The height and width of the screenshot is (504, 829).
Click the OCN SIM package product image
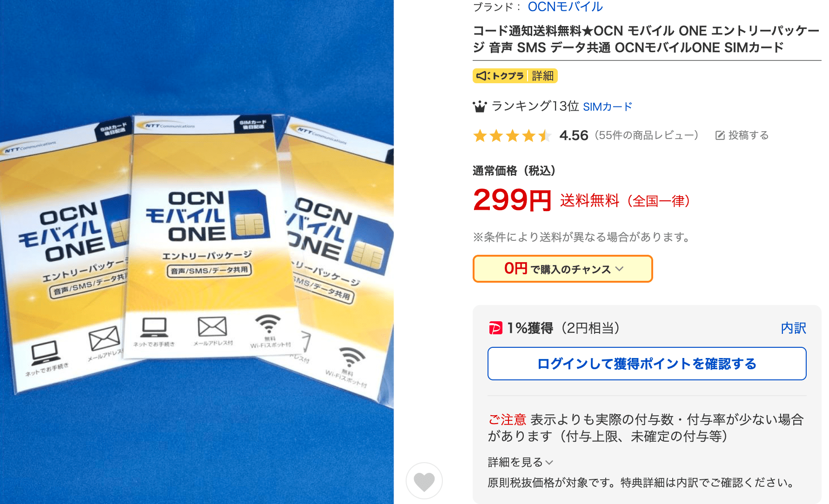197,251
